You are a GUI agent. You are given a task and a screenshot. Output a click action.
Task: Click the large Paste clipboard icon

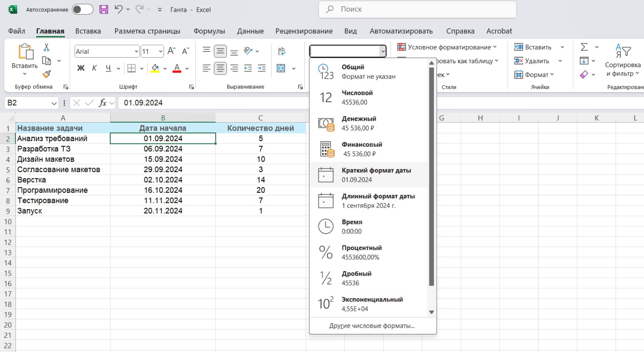[26, 51]
